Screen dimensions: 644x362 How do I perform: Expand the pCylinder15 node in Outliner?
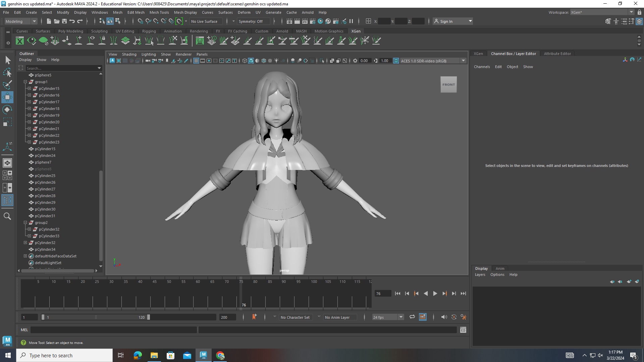pos(29,88)
